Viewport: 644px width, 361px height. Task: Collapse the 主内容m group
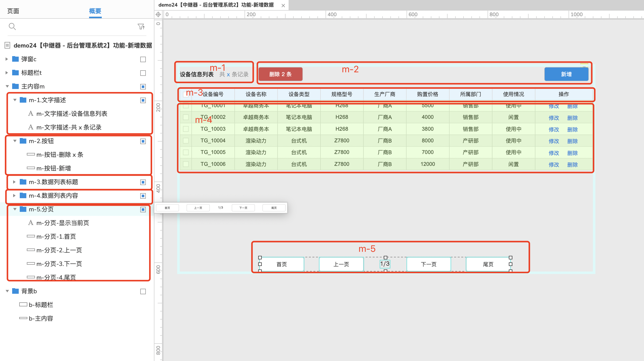7,86
